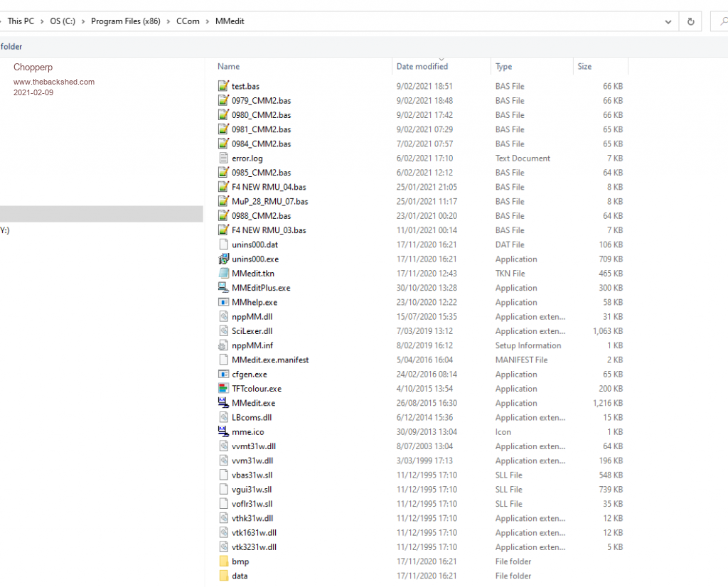
Task: Select the mme.ico icon file
Action: click(x=224, y=432)
